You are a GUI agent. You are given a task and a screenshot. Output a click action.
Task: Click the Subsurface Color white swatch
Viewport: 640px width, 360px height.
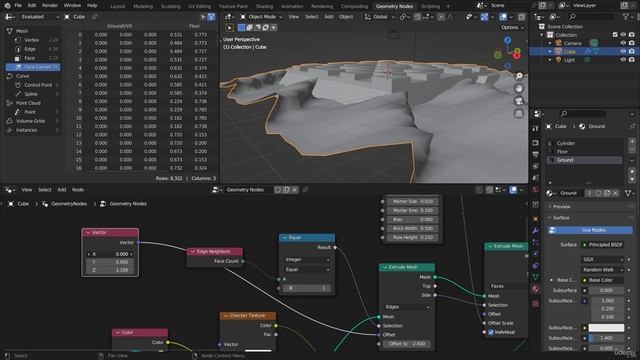pyautogui.click(x=607, y=328)
